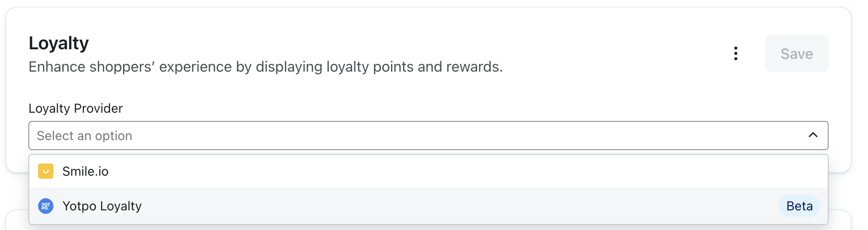Click the Yotpo Loyalty option label text
This screenshot has height=230, width=868.
click(102, 206)
